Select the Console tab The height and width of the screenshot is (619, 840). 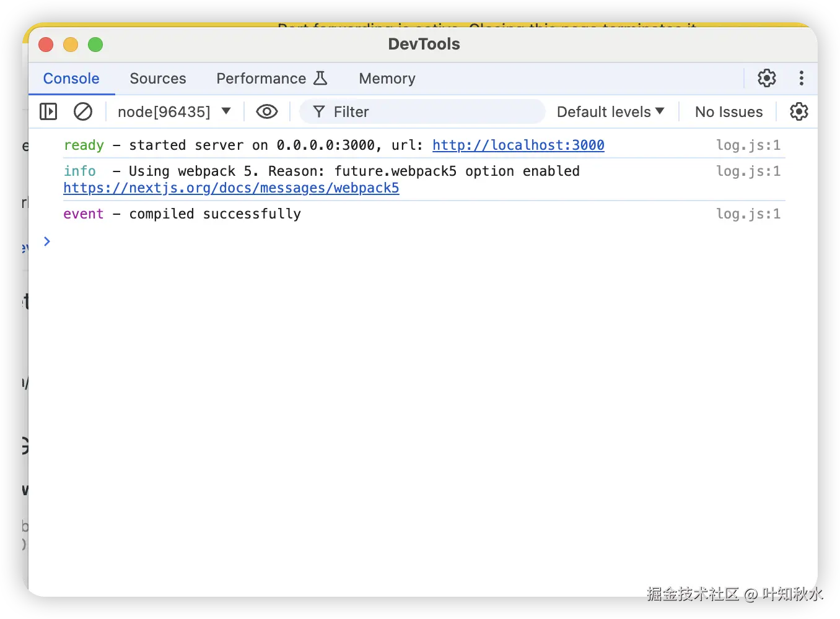tap(71, 79)
